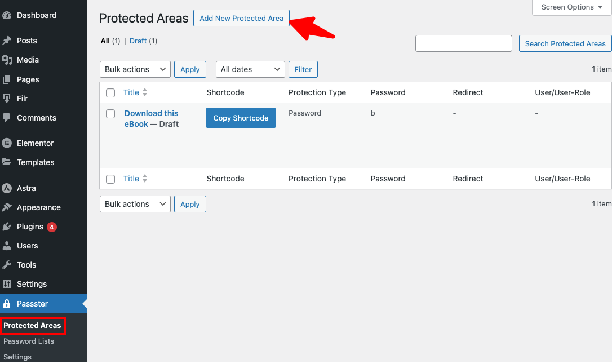Click Add New Protected Area button
This screenshot has height=364, width=612.
pyautogui.click(x=241, y=18)
